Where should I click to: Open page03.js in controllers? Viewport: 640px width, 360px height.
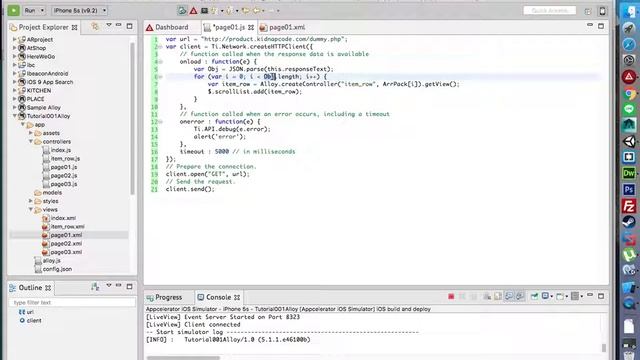pos(64,184)
